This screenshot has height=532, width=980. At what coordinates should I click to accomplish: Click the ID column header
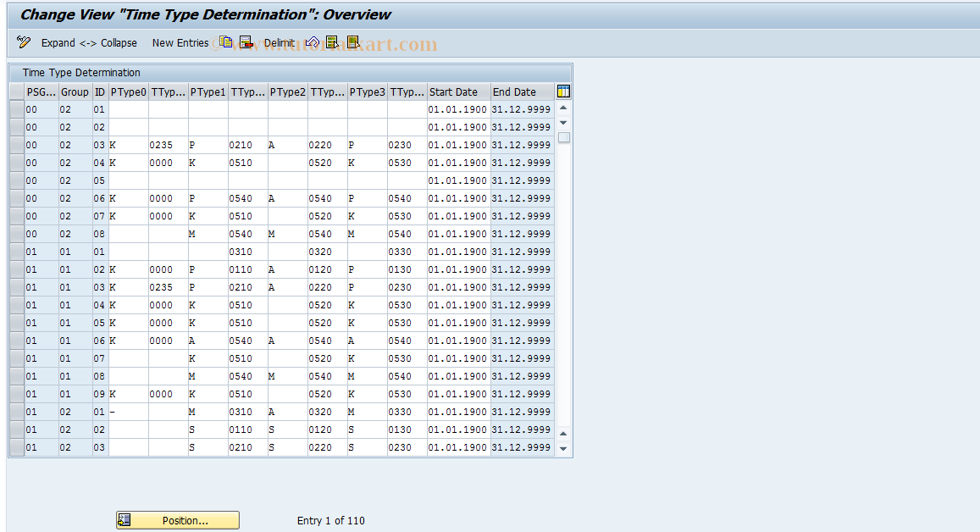click(x=100, y=91)
